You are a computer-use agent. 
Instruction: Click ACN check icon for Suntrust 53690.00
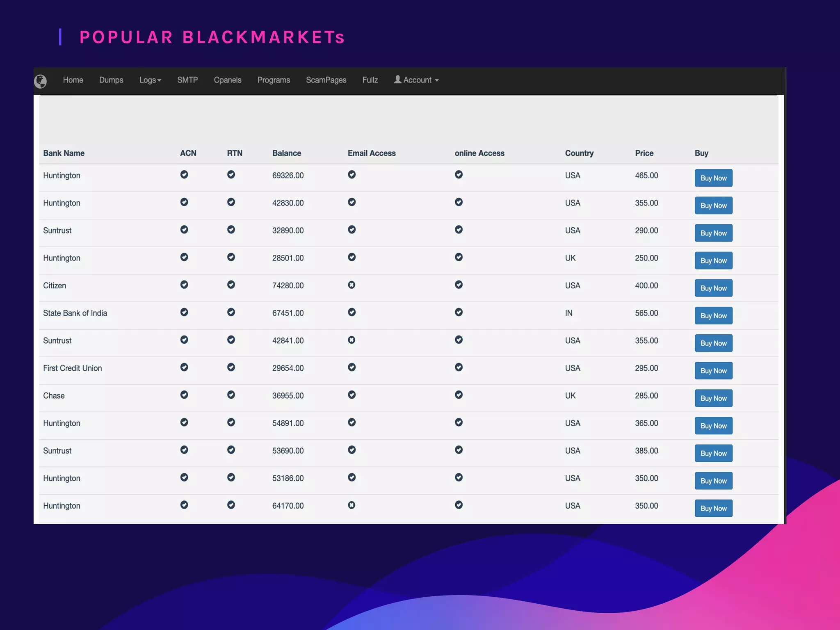[184, 450]
